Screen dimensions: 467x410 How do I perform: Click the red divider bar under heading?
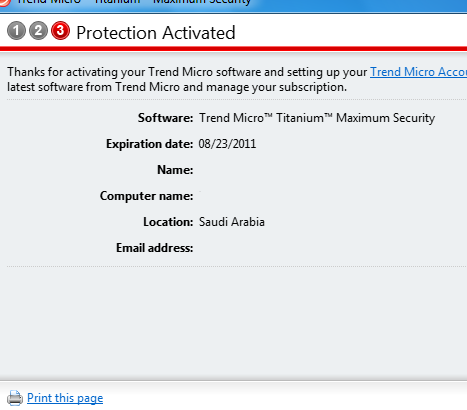[x=233, y=49]
